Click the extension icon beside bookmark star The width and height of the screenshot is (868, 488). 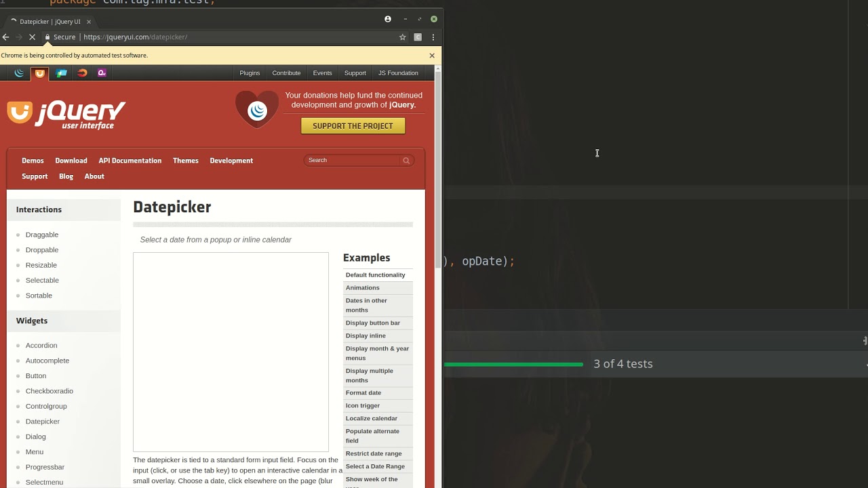point(418,37)
